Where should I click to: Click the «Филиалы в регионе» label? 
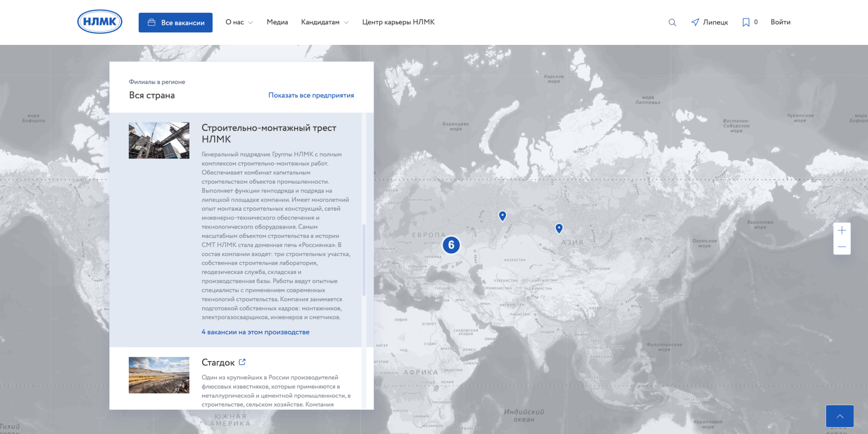(157, 82)
